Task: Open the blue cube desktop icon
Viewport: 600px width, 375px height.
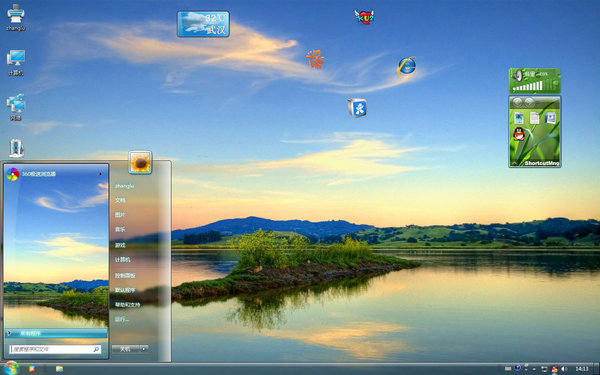Action: [x=357, y=108]
